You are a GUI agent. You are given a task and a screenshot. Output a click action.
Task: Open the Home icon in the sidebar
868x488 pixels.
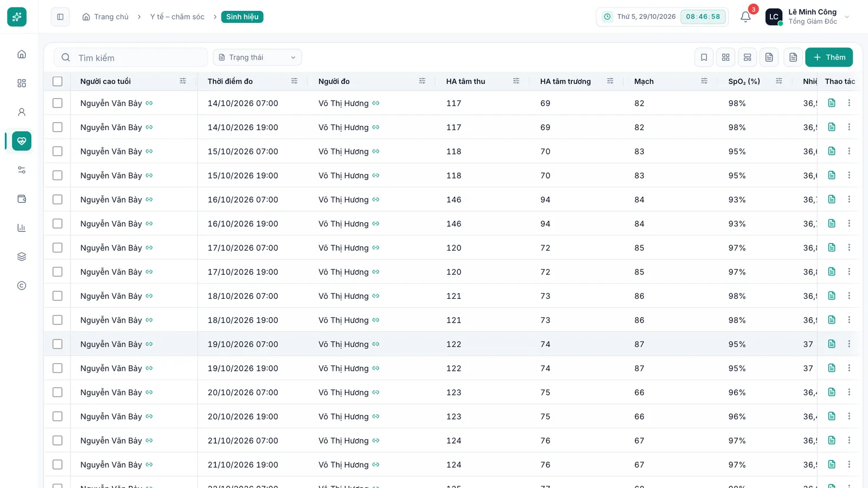click(x=22, y=54)
